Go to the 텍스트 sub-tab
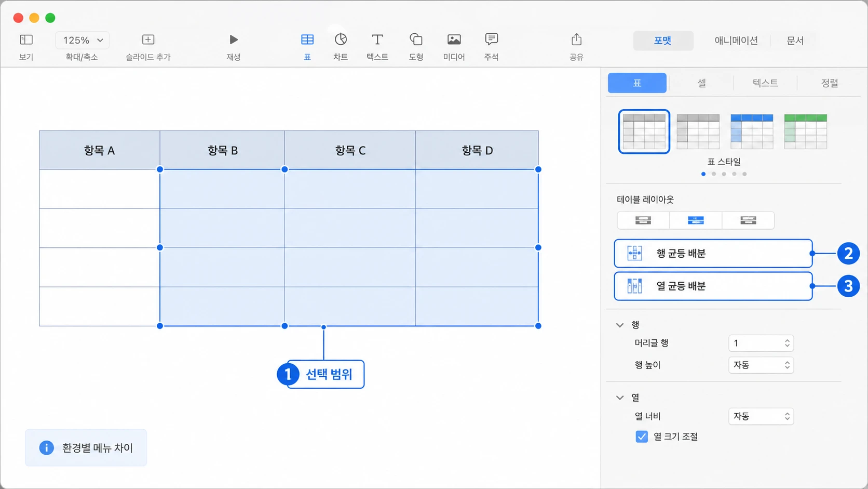 [765, 83]
